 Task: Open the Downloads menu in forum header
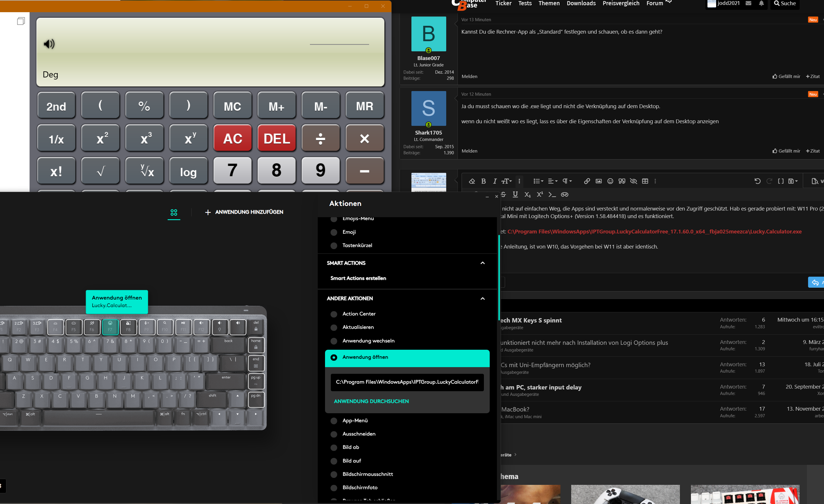(581, 3)
